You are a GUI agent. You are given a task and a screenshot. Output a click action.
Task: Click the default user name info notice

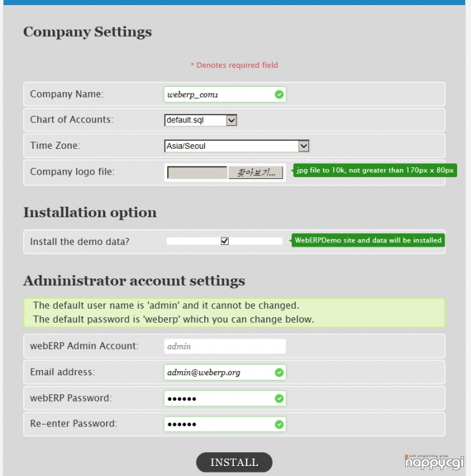pos(234,312)
